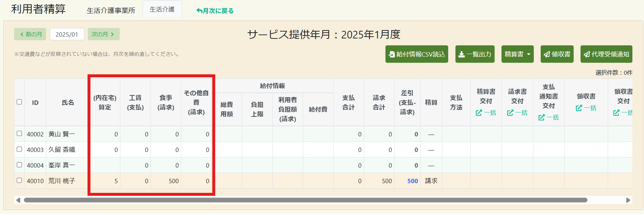Check the box for user 40002 黄山 賢一

tap(20, 133)
